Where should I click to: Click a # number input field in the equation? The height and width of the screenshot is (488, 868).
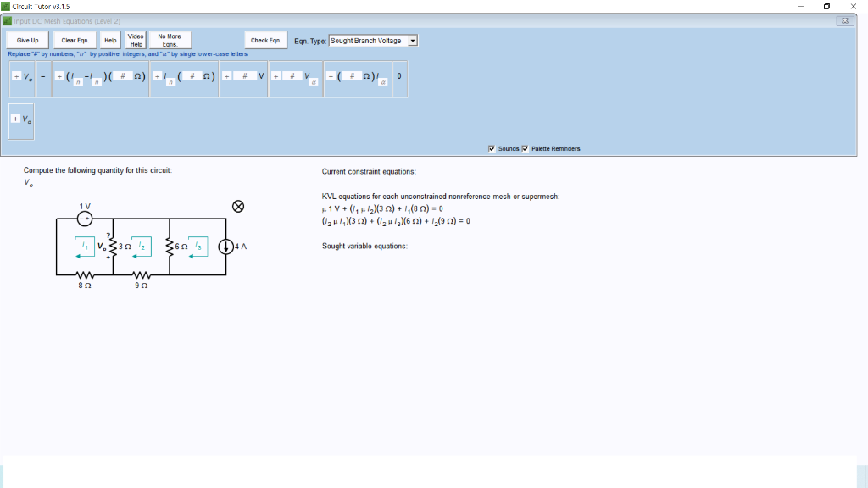[x=123, y=76]
